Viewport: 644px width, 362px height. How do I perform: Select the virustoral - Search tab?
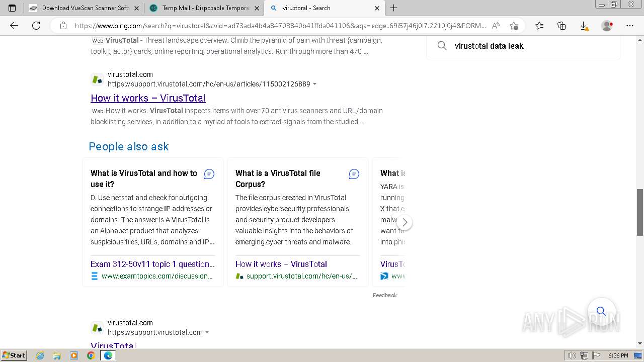(325, 8)
